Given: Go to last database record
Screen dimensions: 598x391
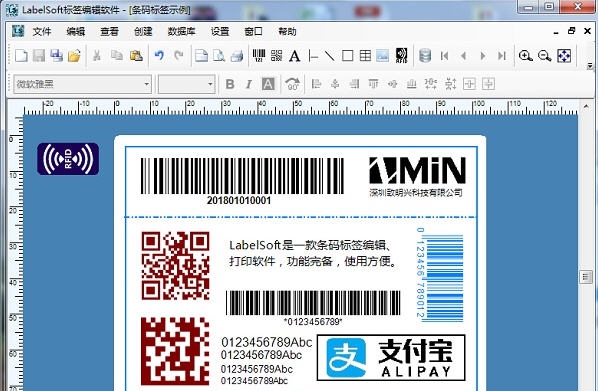Looking at the screenshot, I should pyautogui.click(x=502, y=56).
